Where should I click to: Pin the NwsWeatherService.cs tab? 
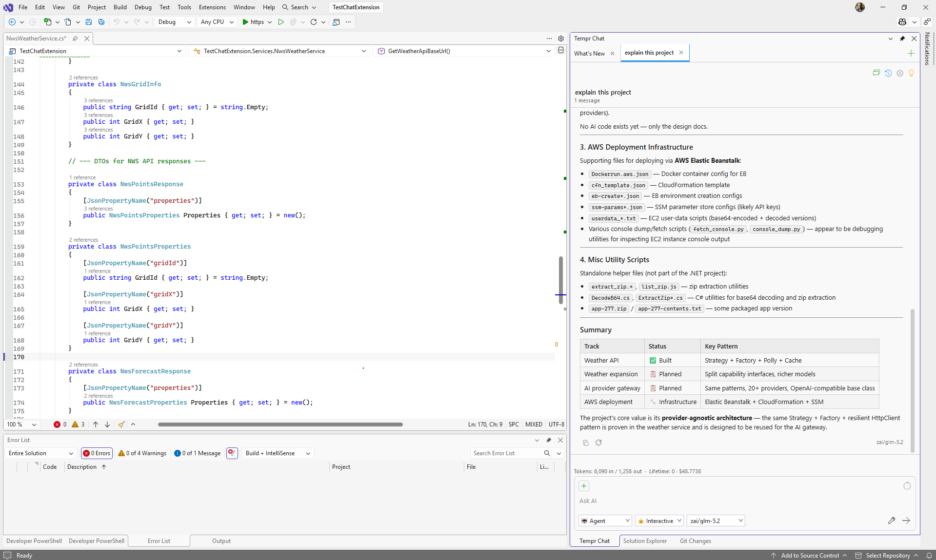coord(75,39)
